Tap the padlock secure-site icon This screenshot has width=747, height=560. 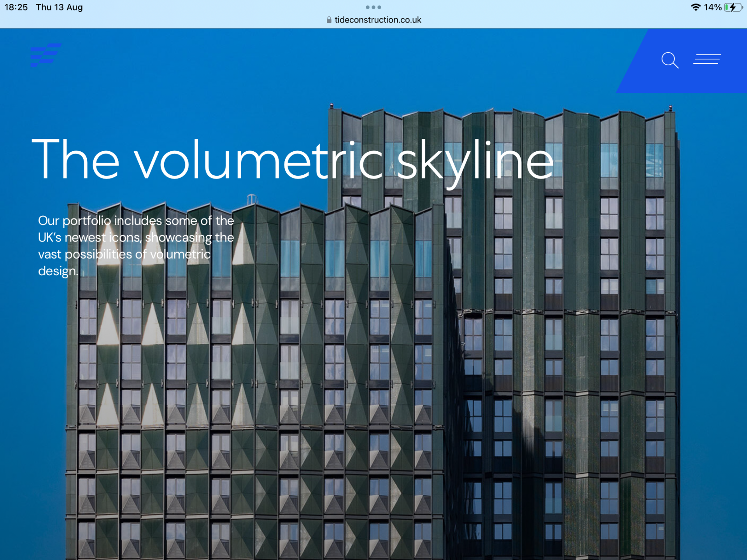pos(329,20)
